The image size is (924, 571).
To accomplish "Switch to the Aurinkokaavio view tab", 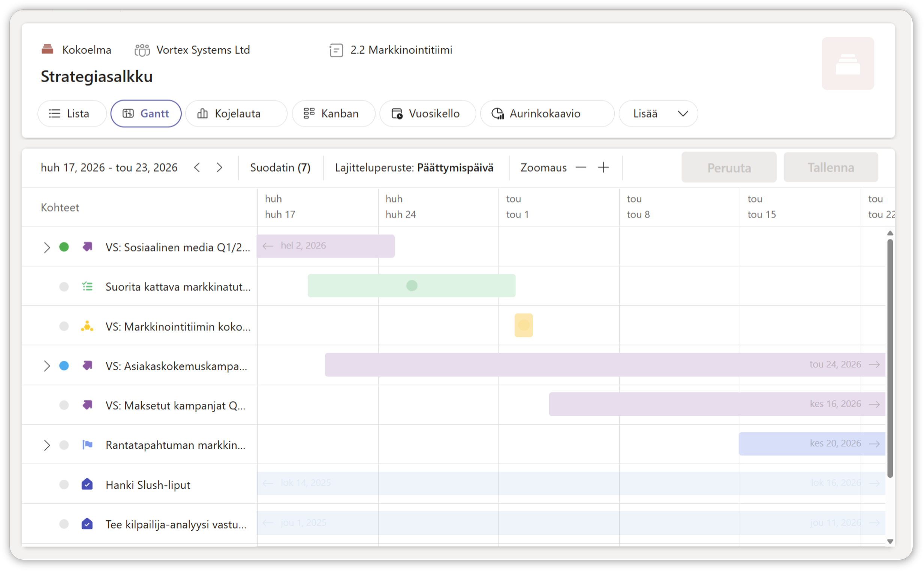I will coord(547,114).
